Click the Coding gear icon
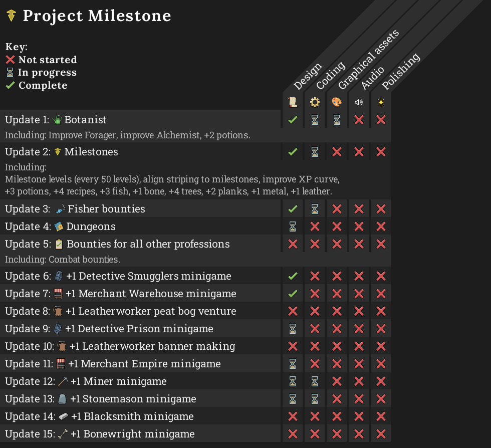491x448 pixels. (x=315, y=102)
